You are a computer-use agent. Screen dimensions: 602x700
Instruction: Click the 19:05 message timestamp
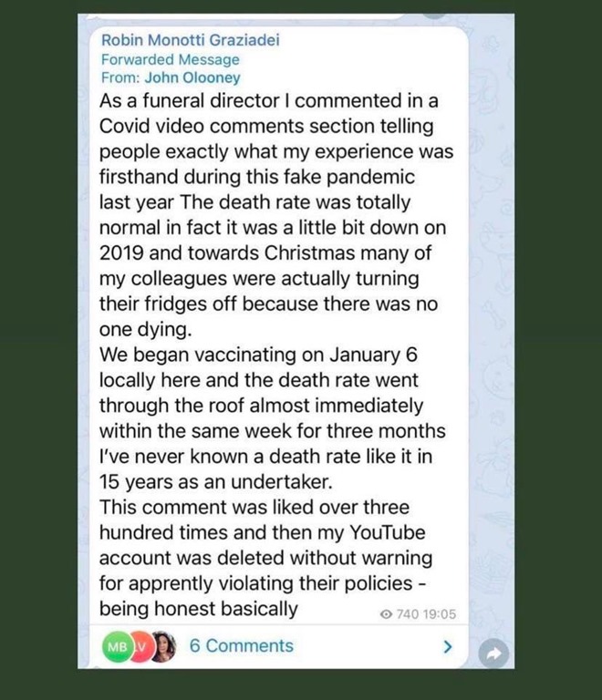[x=437, y=614]
